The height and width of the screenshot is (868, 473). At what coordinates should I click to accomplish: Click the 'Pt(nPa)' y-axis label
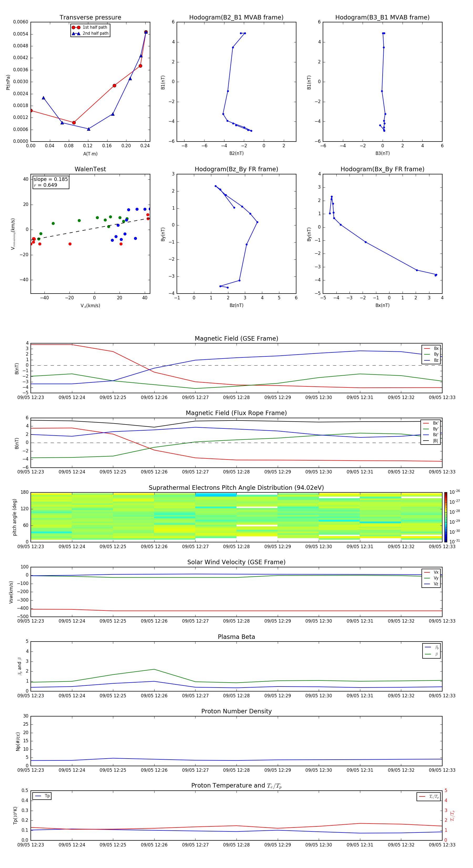(x=8, y=82)
